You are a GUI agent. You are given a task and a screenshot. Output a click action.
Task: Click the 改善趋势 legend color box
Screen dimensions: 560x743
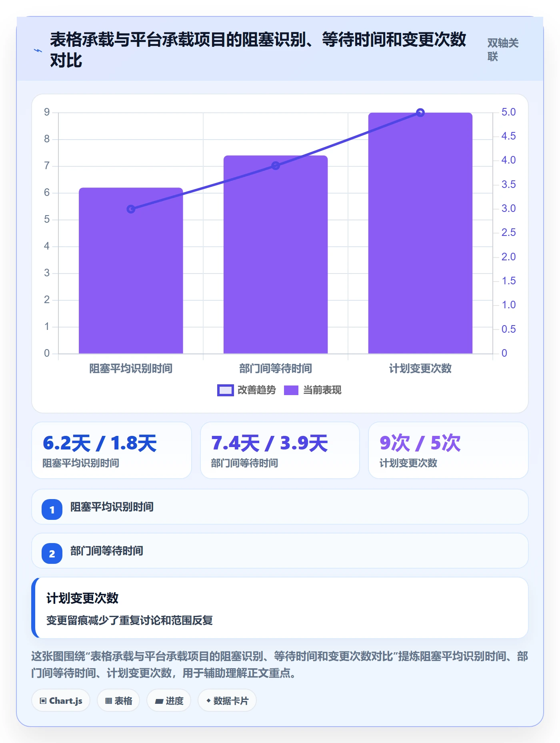(225, 390)
